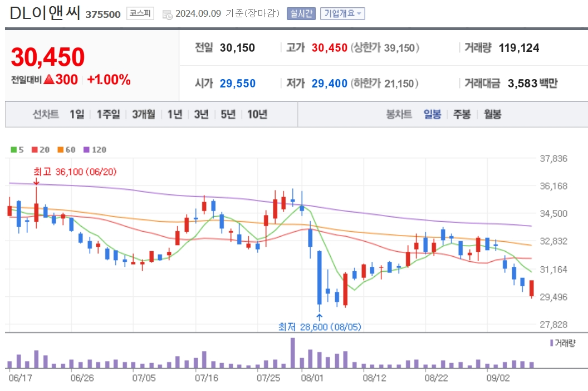Switch to 월봉 monthly candle chart
Screen dimensions: 588x391
[x=492, y=114]
